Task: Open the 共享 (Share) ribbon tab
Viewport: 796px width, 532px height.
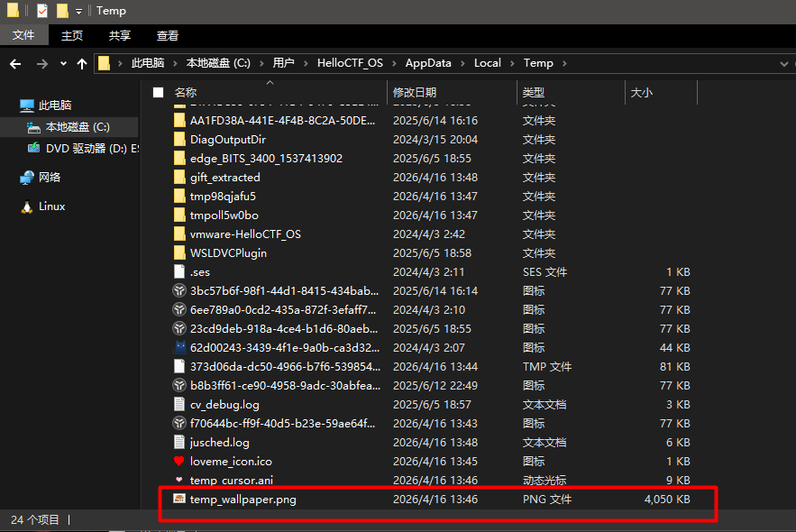Action: (x=120, y=35)
